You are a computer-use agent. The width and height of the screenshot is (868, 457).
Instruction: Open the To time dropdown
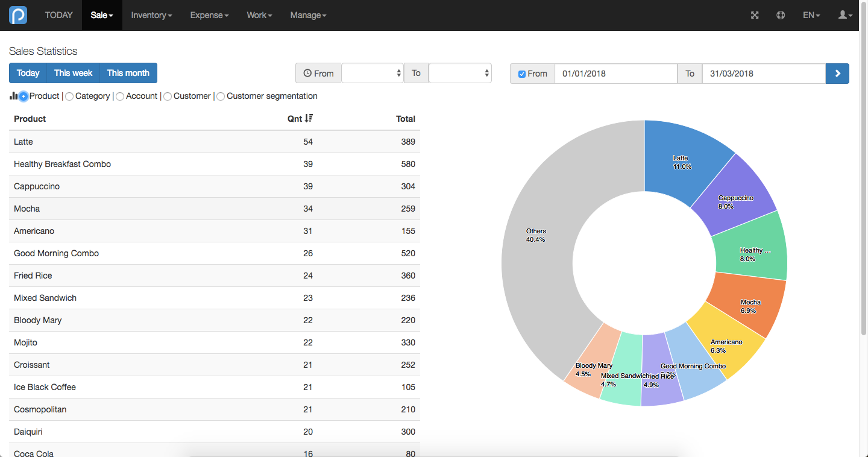(x=460, y=74)
